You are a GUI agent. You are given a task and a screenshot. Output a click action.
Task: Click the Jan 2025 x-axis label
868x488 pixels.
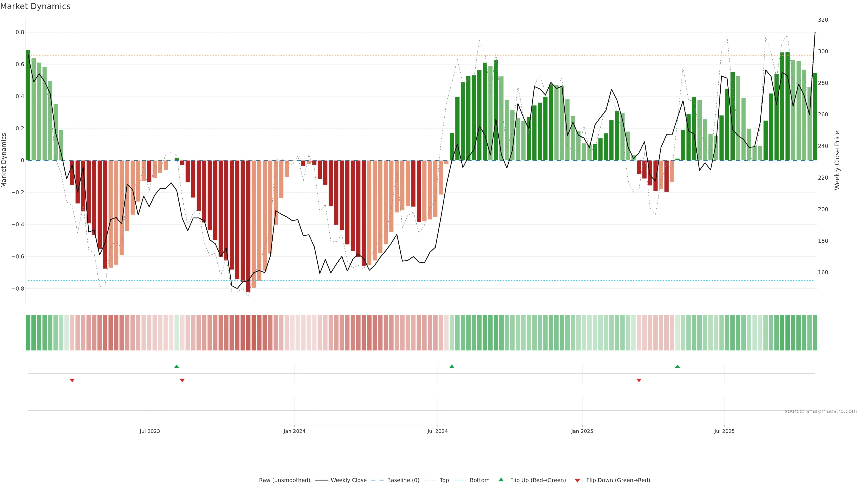tap(582, 431)
